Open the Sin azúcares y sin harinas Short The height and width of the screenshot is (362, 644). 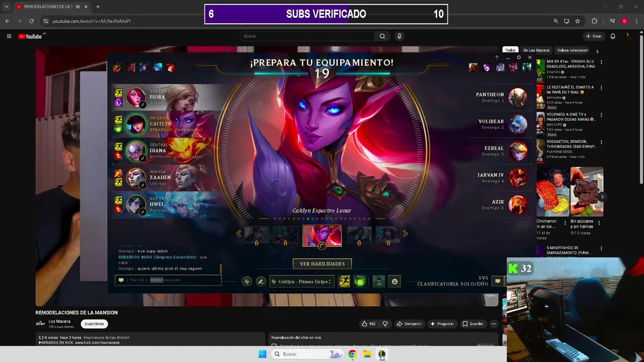(x=587, y=192)
